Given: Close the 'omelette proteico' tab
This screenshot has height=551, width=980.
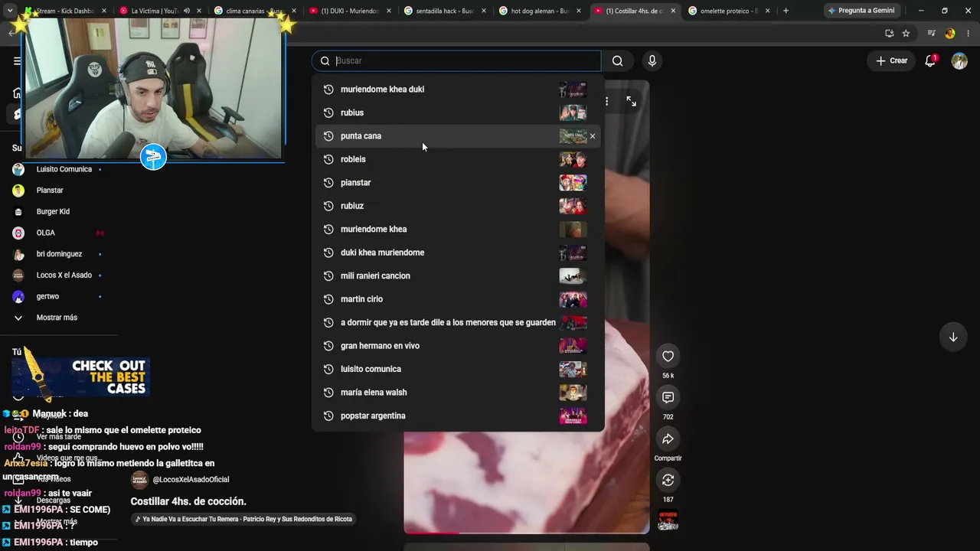Looking at the screenshot, I should pos(767,11).
